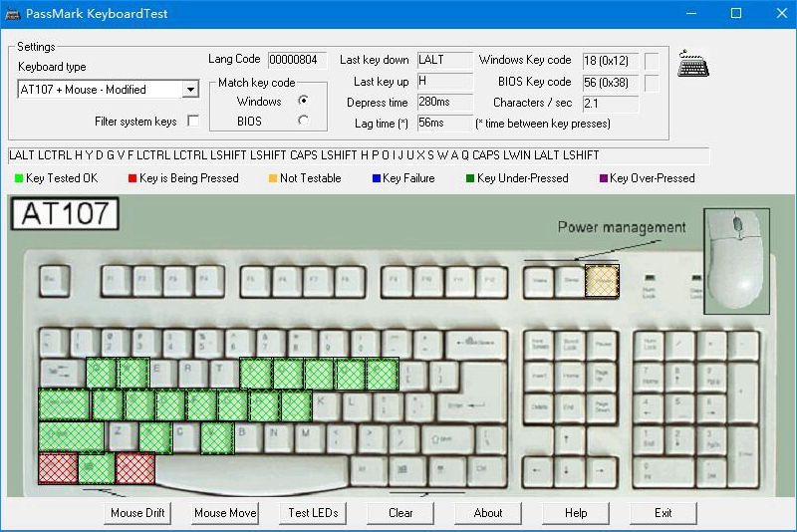Image resolution: width=797 pixels, height=532 pixels.
Task: Click the Z key on the keyboard image
Action: point(123,437)
